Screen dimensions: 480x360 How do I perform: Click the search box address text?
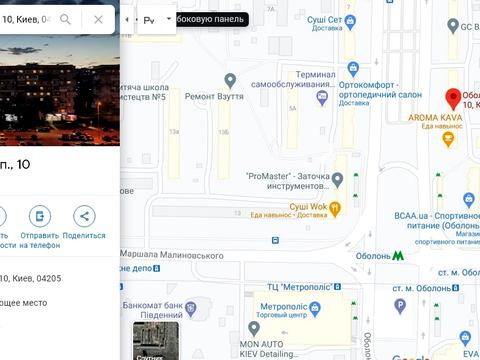[26, 19]
